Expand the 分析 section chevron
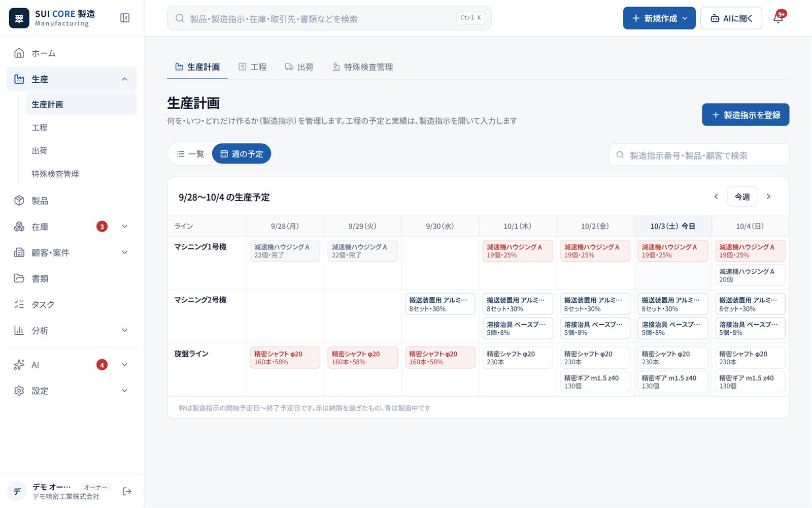Viewport: 812px width, 508px height. [124, 330]
